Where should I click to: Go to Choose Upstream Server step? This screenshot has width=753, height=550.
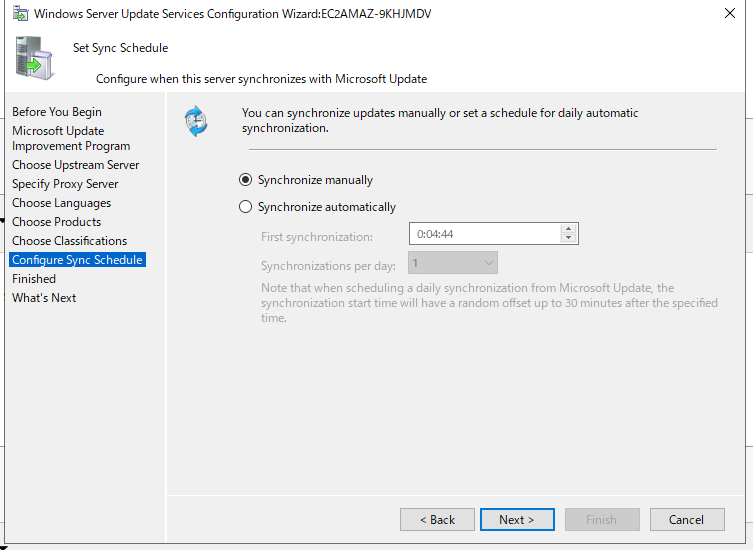75,165
